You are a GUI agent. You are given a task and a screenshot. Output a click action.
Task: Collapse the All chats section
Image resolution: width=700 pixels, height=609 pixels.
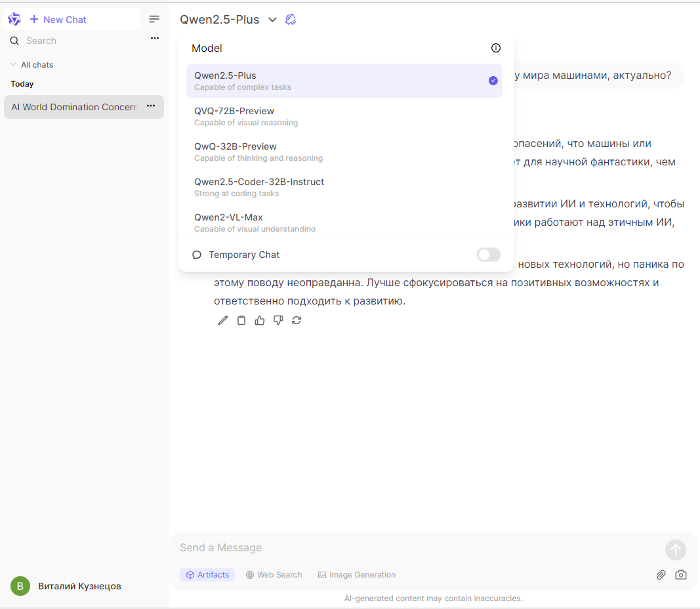click(31, 65)
